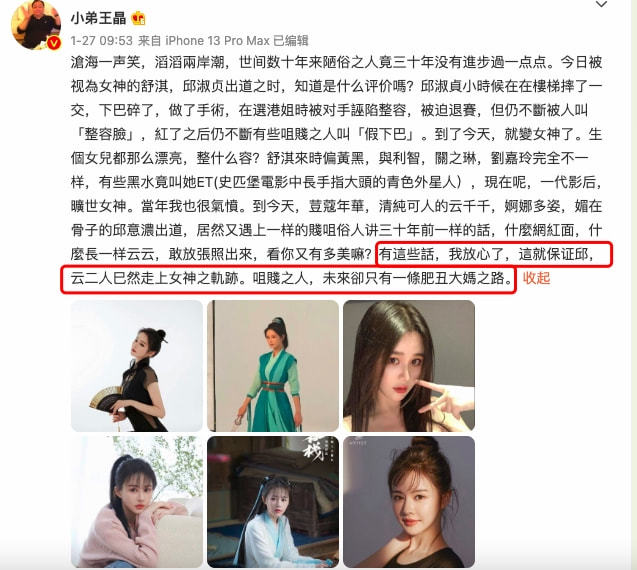Click the opening line 滄海一声笑 of the post
Image resolution: width=637 pixels, height=570 pixels.
[x=106, y=62]
